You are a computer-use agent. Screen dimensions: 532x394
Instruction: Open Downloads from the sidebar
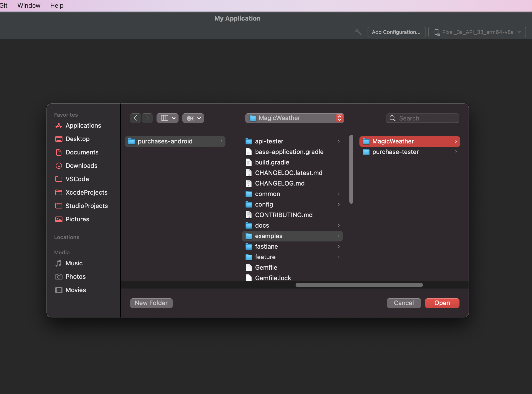coord(81,166)
